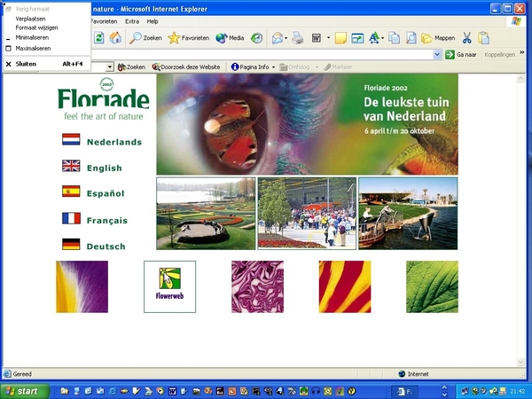532x399 pixels.
Task: Click the Paste clipboard icon
Action: 483,38
